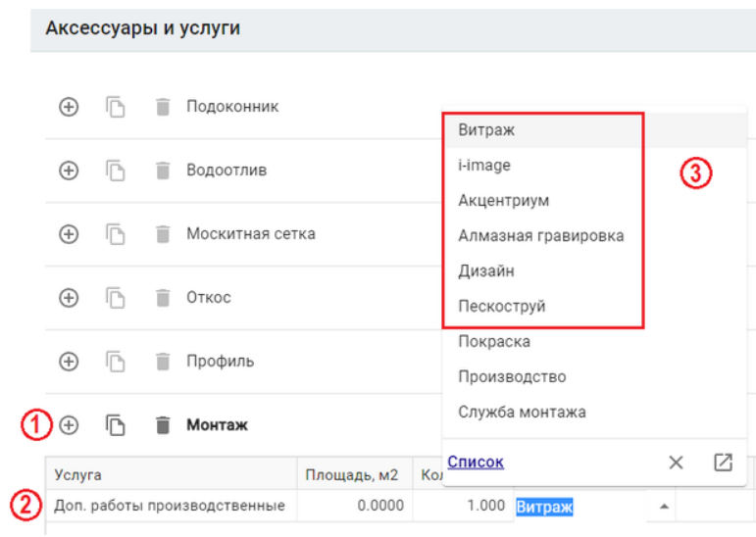This screenshot has width=756, height=537.
Task: Expand the Подоконник section label
Action: 232,106
